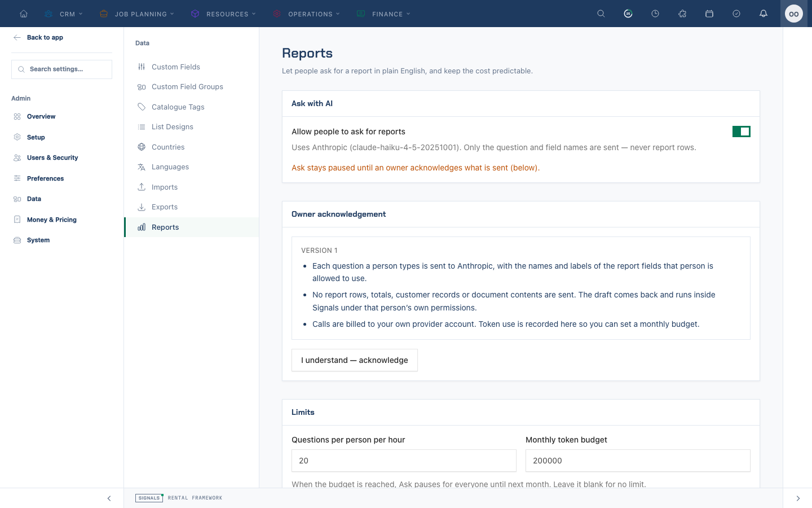Image resolution: width=812 pixels, height=508 pixels.
Task: Open the Home icon in top bar
Action: tap(24, 14)
